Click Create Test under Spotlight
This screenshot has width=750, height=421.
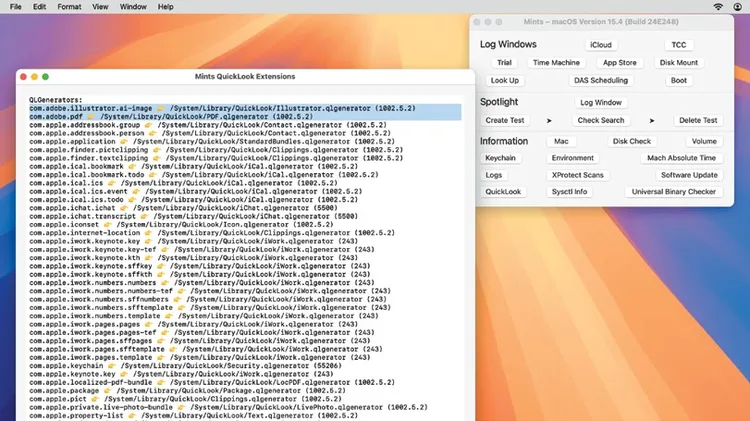tap(505, 120)
